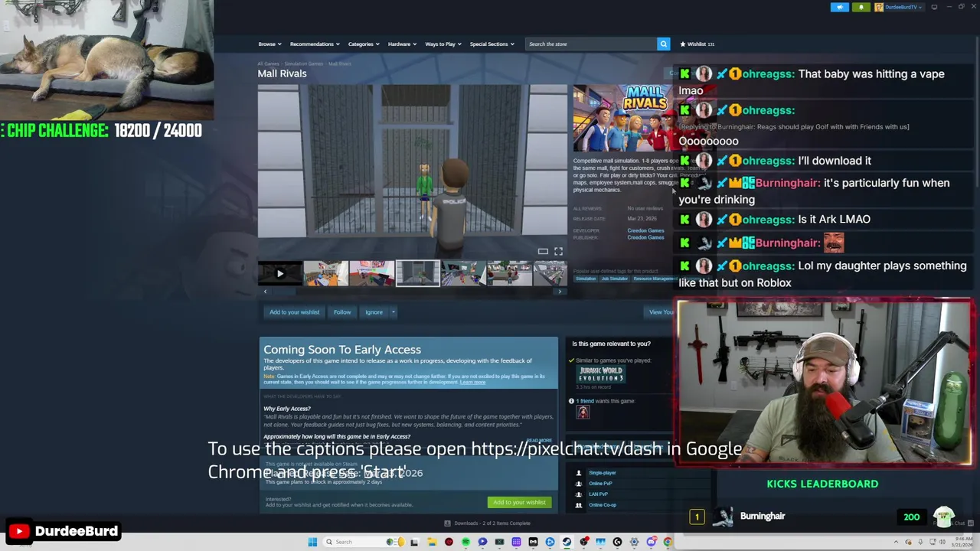Click the store search magnifier button
980x551 pixels.
coord(664,44)
